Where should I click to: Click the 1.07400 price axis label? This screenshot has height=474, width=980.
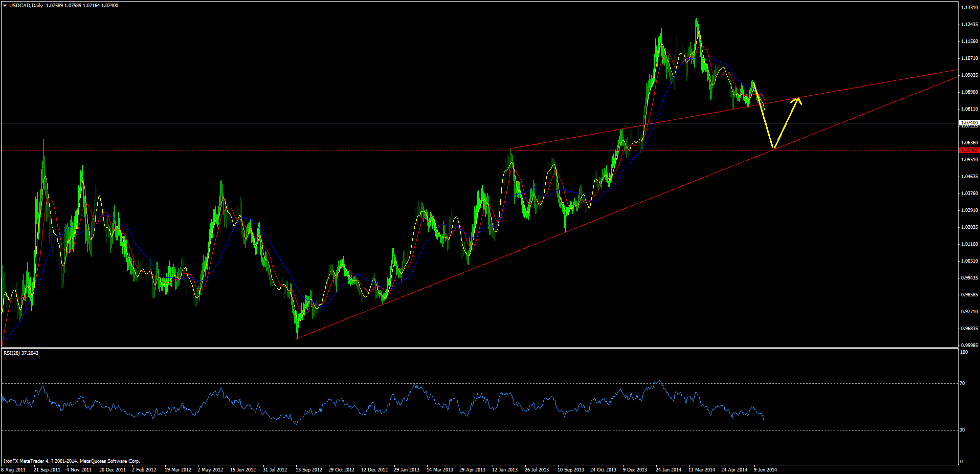click(x=968, y=123)
